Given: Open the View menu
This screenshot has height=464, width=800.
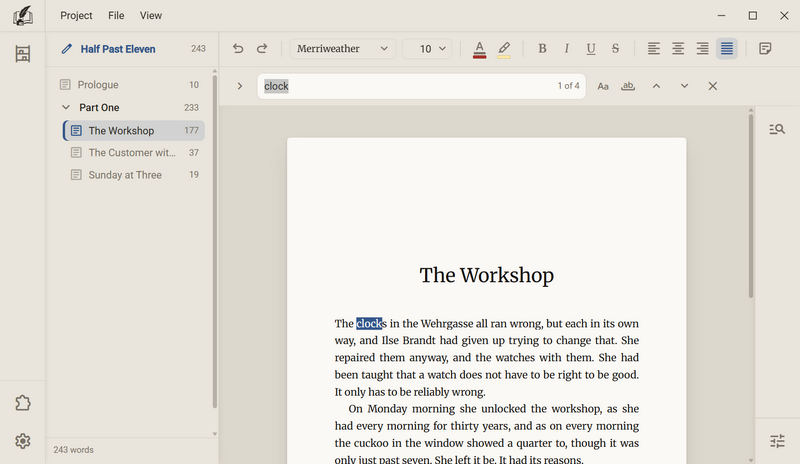Looking at the screenshot, I should (x=151, y=16).
